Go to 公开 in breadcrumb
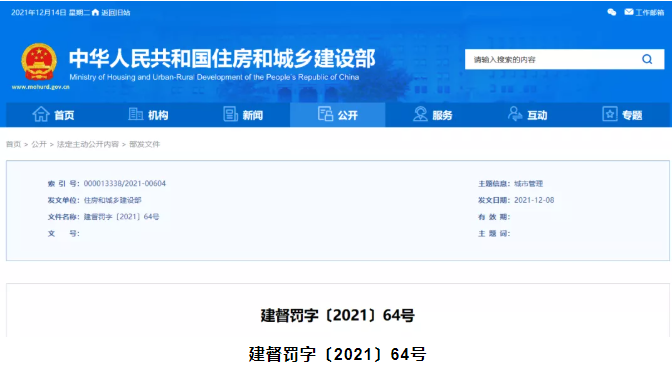The height and width of the screenshot is (366, 672). coord(39,144)
